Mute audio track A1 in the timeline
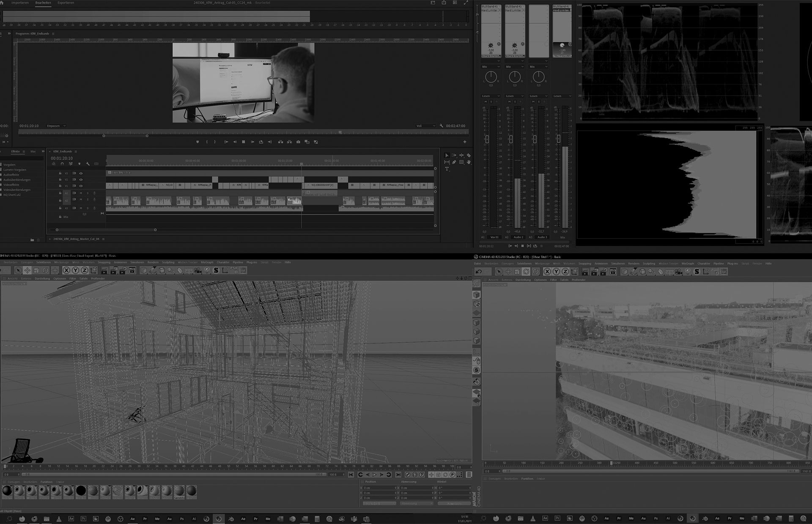The width and height of the screenshot is (812, 524). pyautogui.click(x=81, y=193)
